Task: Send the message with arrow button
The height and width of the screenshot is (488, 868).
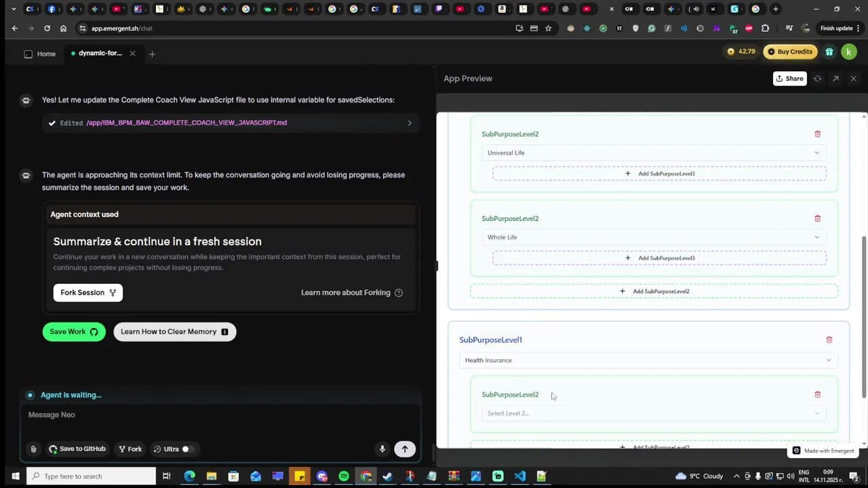Action: 405,449
